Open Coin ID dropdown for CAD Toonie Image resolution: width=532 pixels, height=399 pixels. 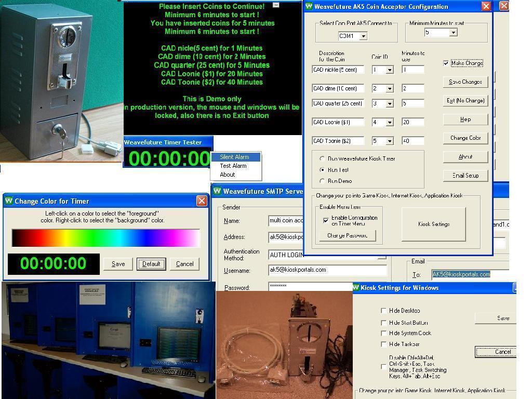[x=390, y=141]
